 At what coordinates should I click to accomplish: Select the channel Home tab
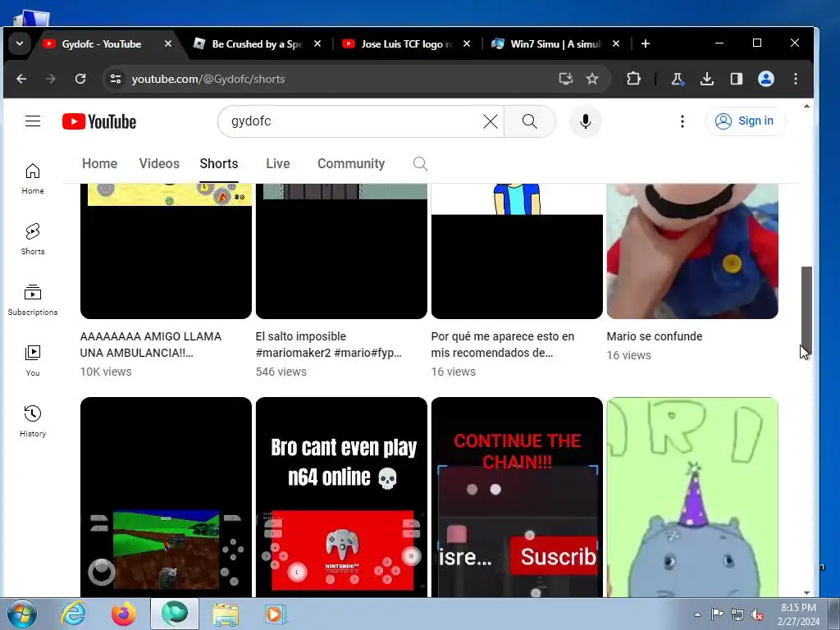pos(99,163)
